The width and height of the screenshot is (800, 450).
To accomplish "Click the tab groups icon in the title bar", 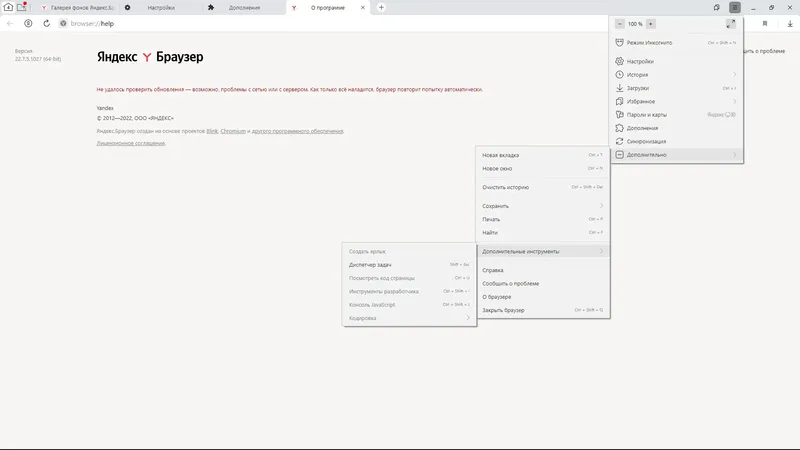I will (x=716, y=8).
